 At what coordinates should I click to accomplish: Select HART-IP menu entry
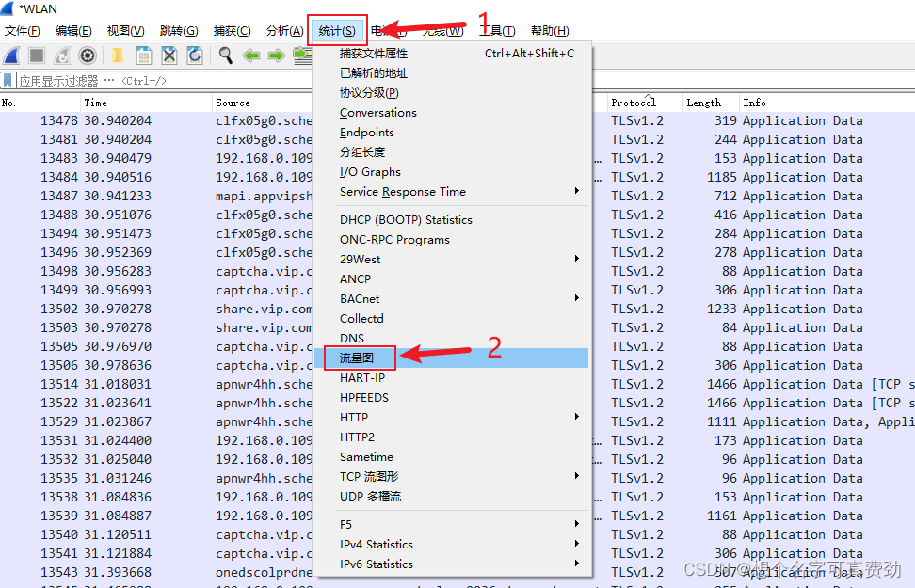pyautogui.click(x=452, y=378)
